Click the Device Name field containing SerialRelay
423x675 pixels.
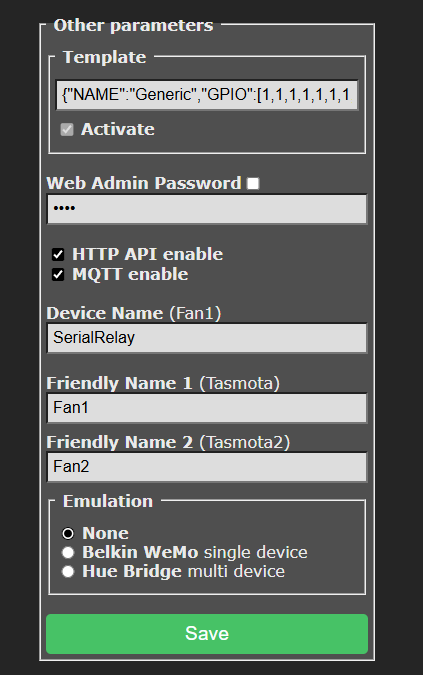coord(207,338)
